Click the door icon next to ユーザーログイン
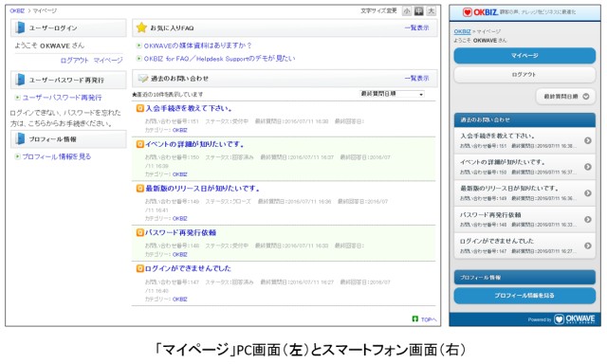 point(20,27)
